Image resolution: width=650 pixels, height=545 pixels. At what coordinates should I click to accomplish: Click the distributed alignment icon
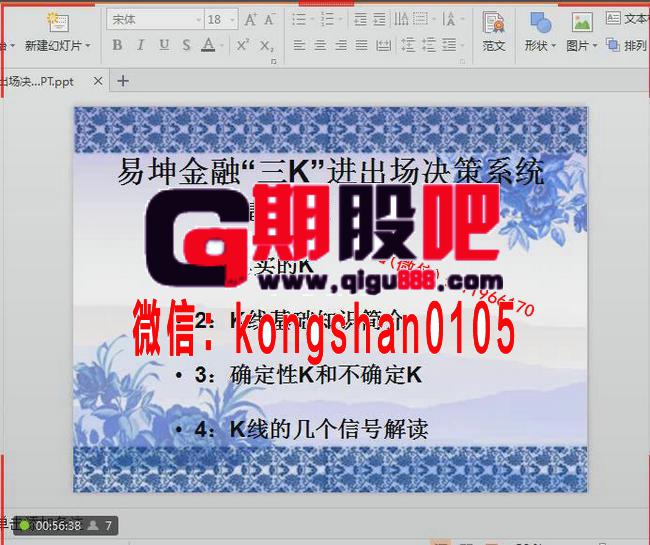pyautogui.click(x=383, y=45)
